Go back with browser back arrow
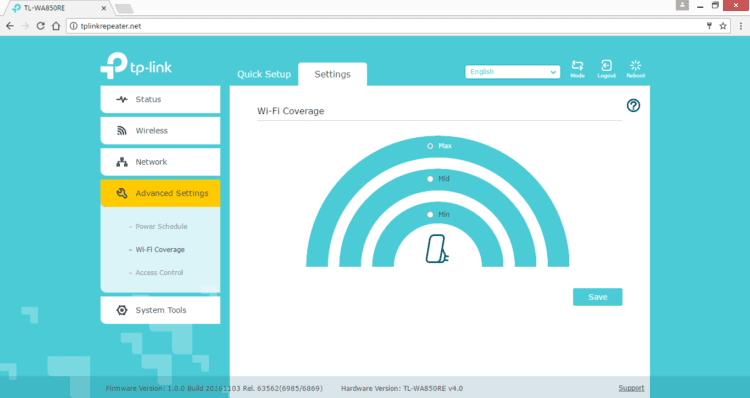This screenshot has width=750, height=398. click(x=10, y=26)
